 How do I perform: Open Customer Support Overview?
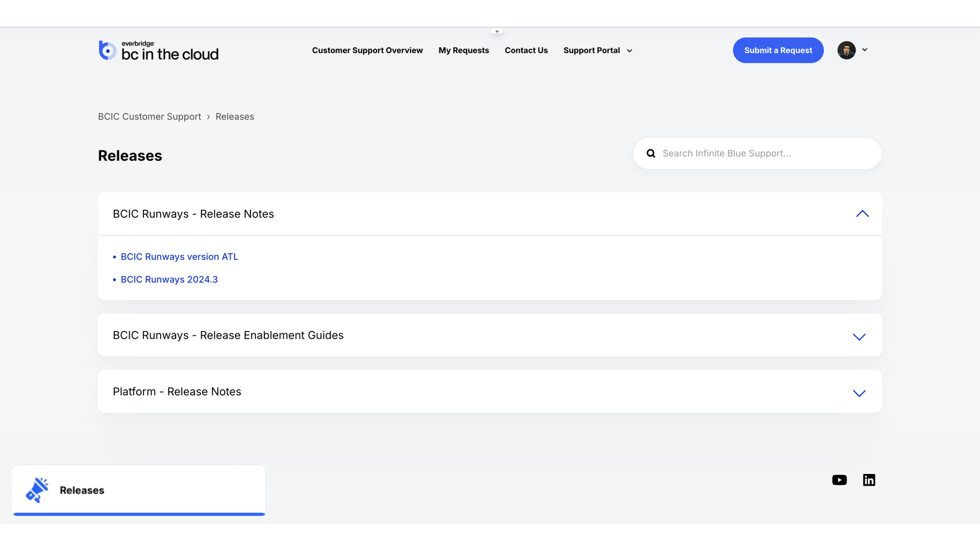pyautogui.click(x=367, y=51)
